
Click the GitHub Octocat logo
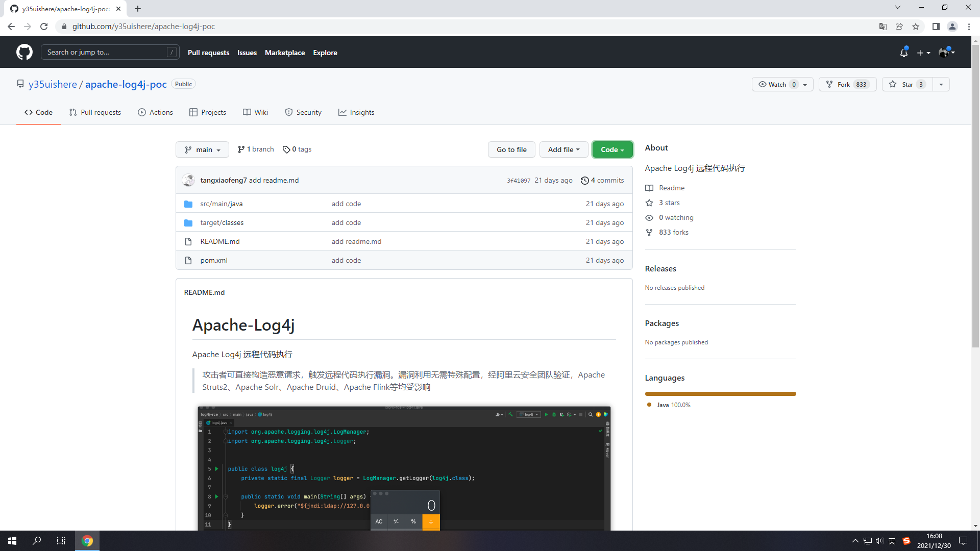click(24, 52)
